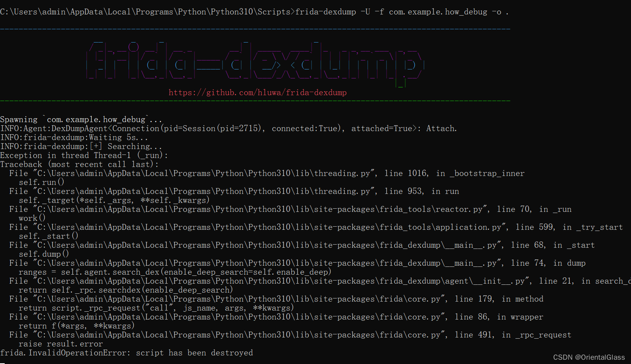Click the github.com/hluwa/frida-dexdump URL

click(258, 92)
